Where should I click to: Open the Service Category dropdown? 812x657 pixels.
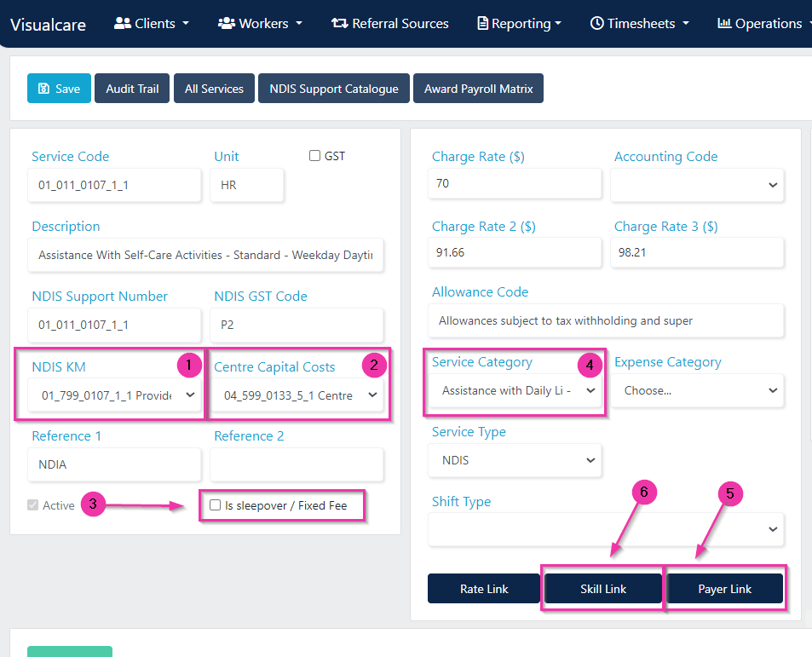515,390
